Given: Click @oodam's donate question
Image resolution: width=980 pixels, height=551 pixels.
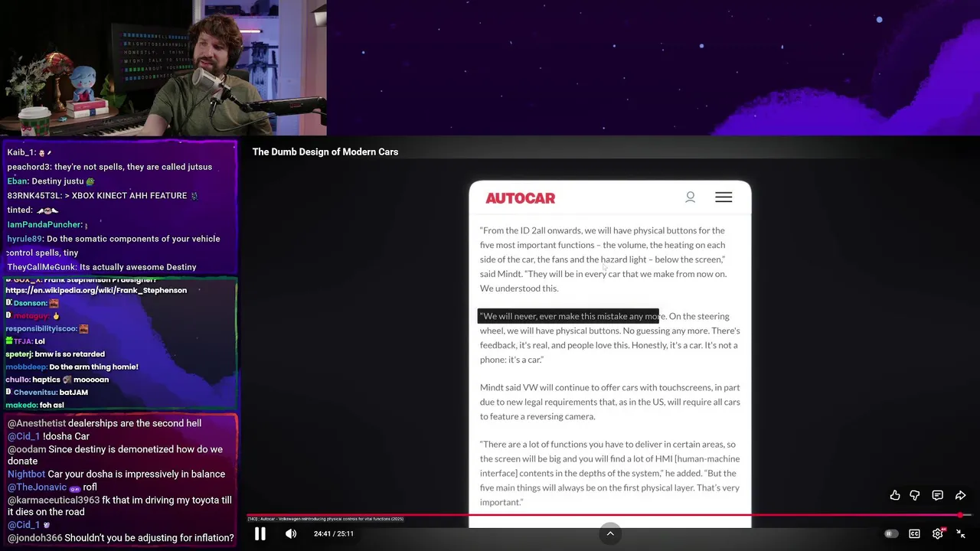Looking at the screenshot, I should (x=115, y=455).
